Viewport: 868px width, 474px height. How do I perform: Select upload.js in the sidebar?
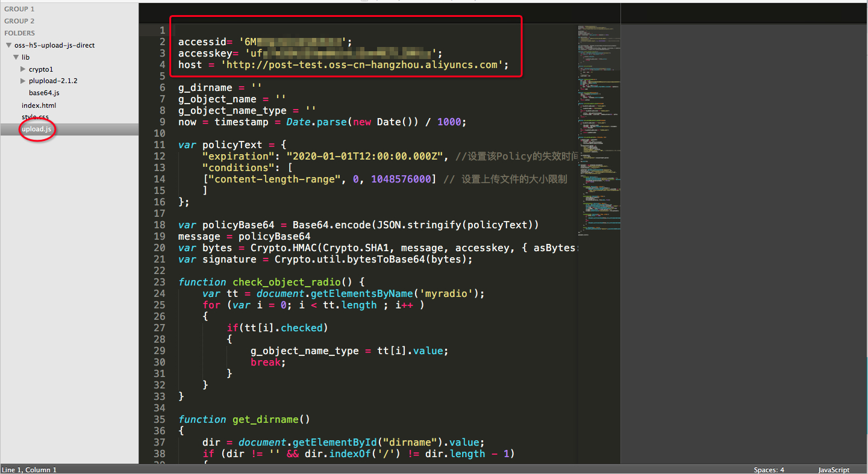click(37, 129)
